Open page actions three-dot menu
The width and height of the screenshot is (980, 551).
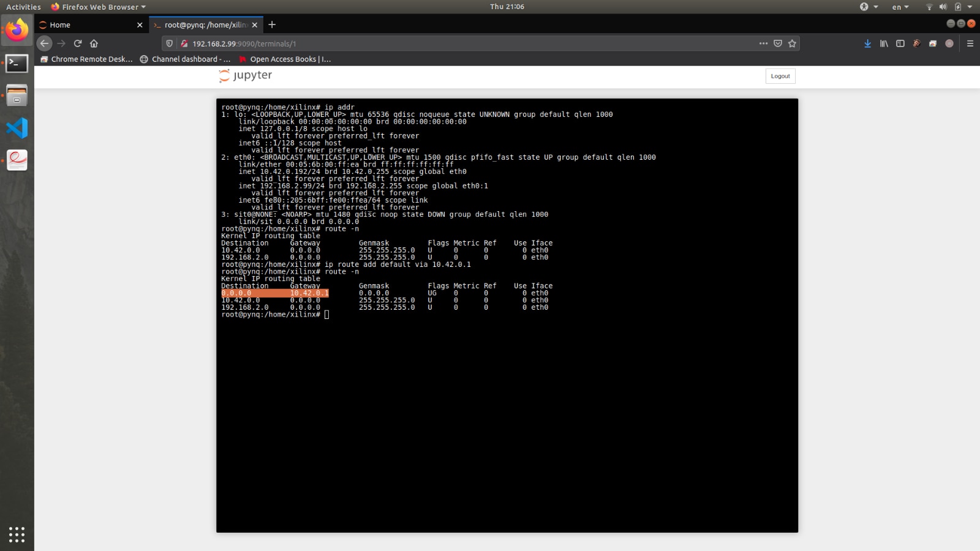coord(763,43)
